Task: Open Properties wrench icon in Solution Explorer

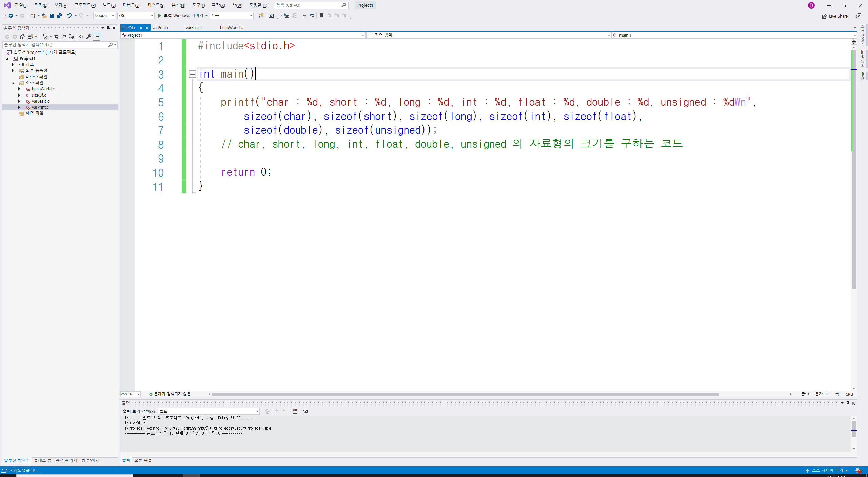Action: 89,37
